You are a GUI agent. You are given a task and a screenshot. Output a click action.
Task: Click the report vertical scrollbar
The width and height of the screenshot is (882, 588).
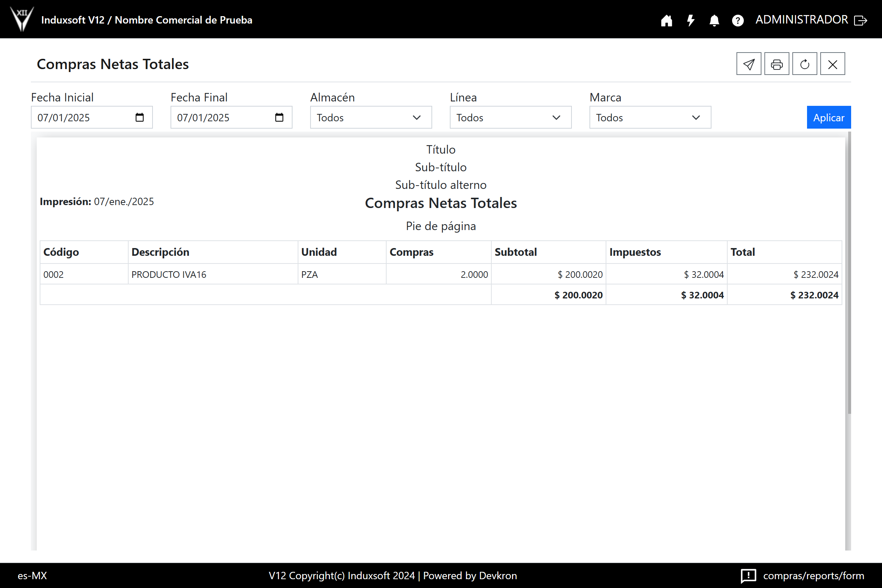[x=849, y=273]
